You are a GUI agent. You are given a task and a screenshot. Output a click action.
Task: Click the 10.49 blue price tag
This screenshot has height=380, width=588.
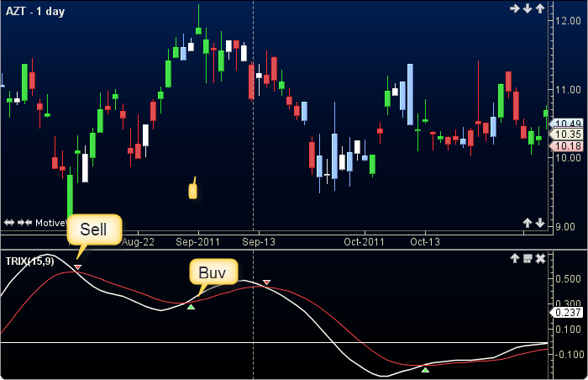[567, 123]
